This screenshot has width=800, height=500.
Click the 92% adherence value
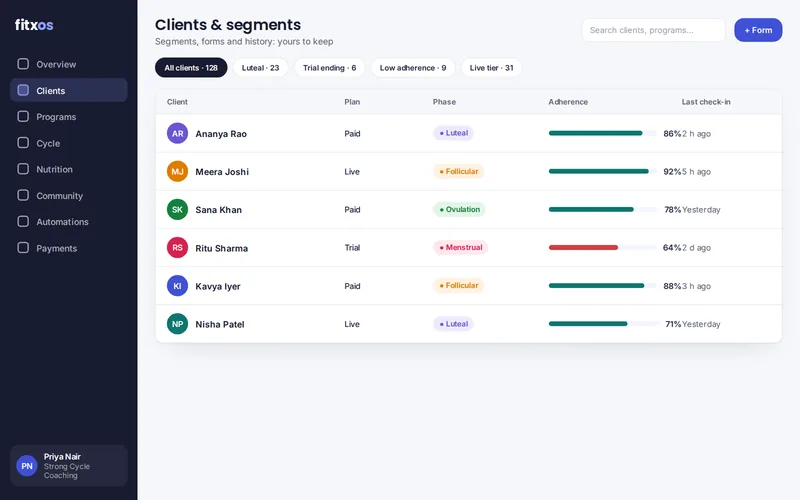coord(672,171)
